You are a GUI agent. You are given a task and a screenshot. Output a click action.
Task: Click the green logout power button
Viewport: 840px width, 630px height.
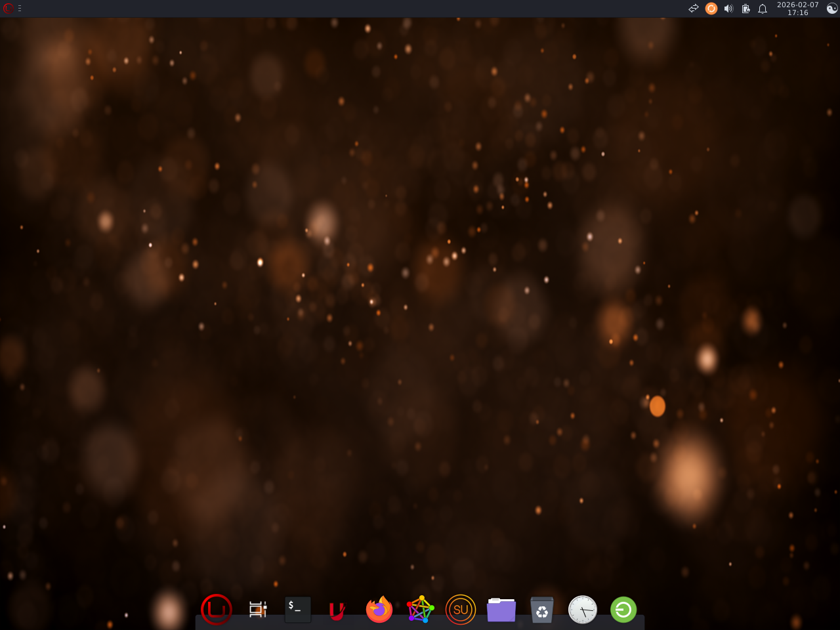coord(623,610)
